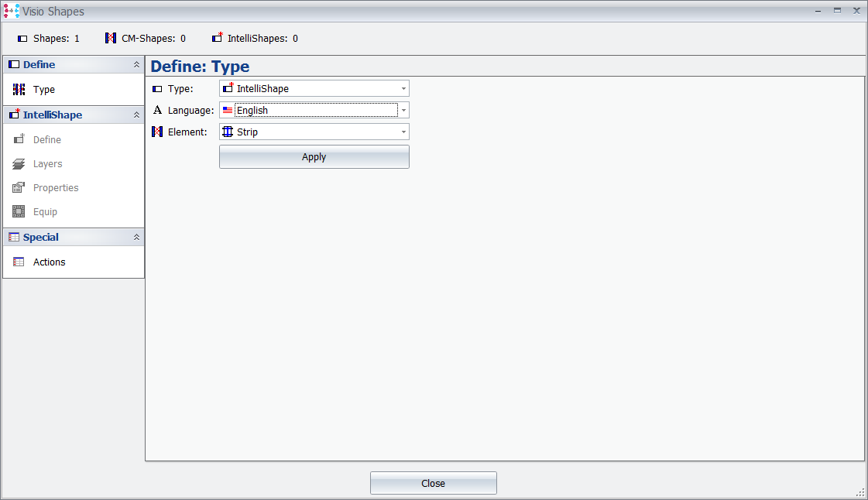Click the 'CM-Shapes: 0' counter text
The image size is (868, 500).
pos(153,38)
